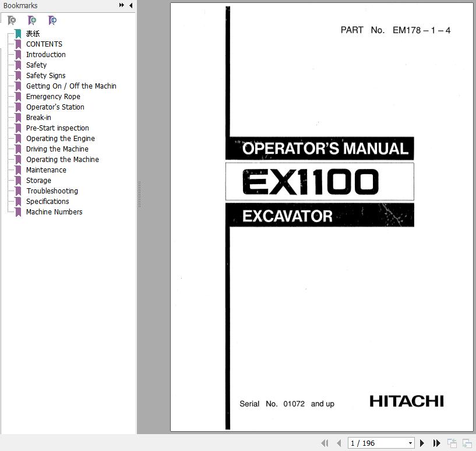The height and width of the screenshot is (451, 476).
Task: Open the Storage bookmark
Action: 38,181
